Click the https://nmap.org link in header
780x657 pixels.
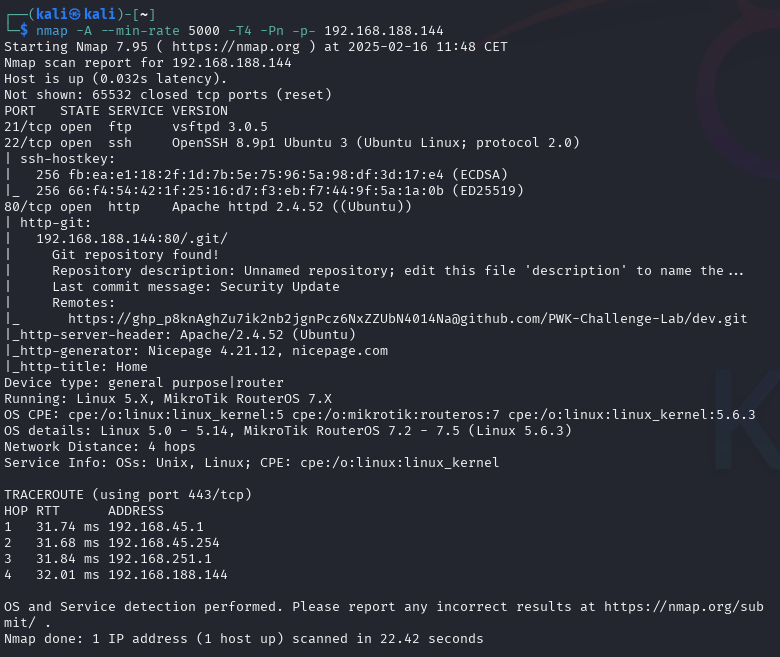click(x=236, y=47)
